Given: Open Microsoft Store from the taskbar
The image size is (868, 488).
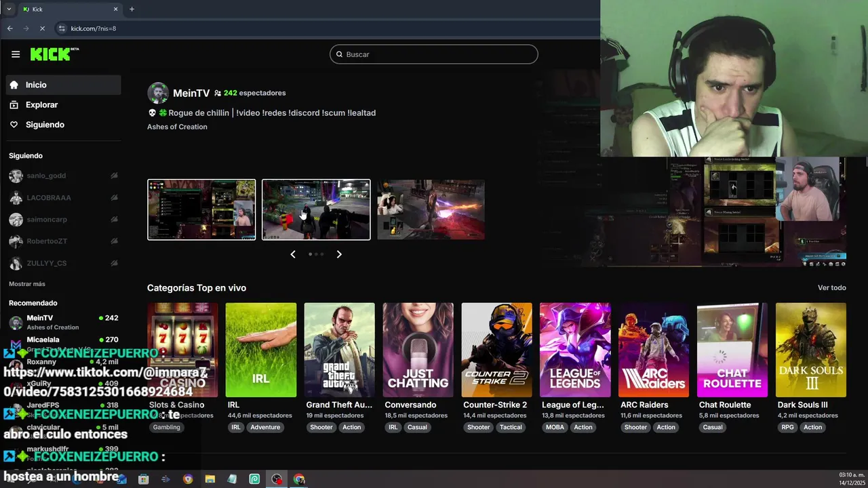Looking at the screenshot, I should pos(143,479).
